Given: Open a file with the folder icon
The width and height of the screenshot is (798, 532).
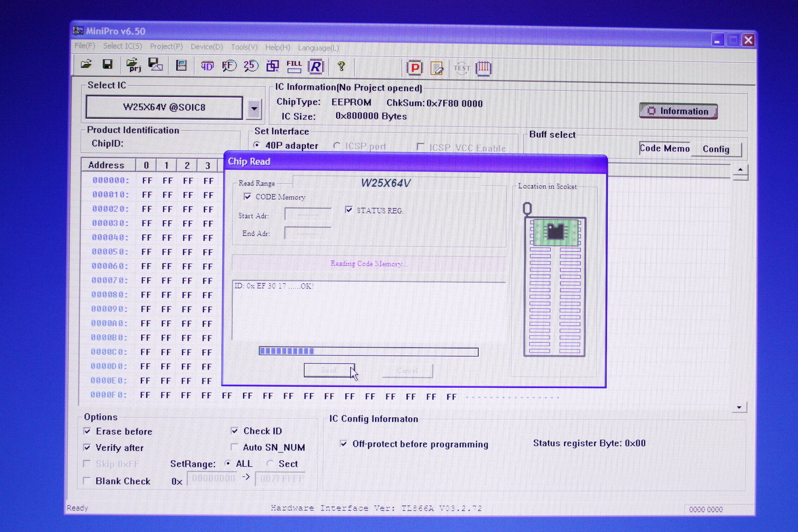Looking at the screenshot, I should [x=86, y=64].
